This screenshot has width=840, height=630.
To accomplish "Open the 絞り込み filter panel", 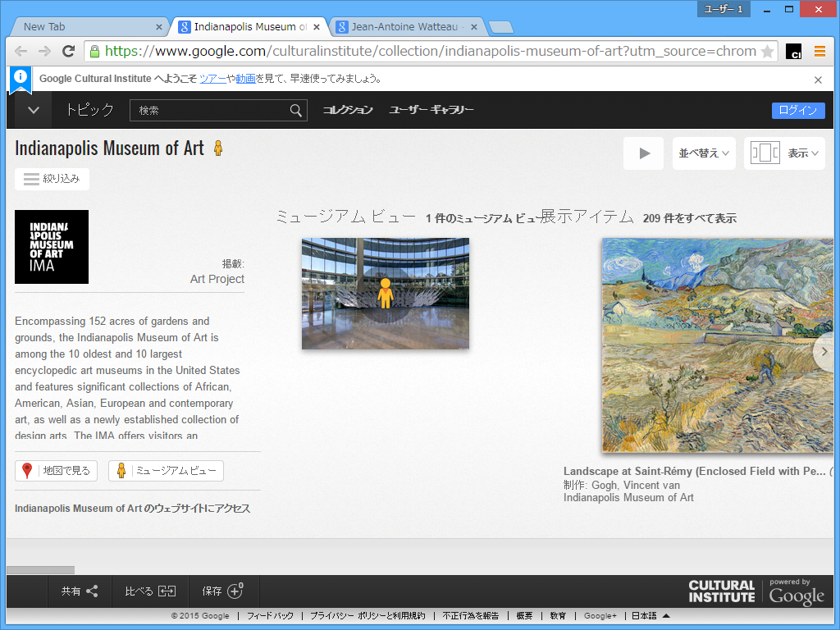I will coord(52,179).
